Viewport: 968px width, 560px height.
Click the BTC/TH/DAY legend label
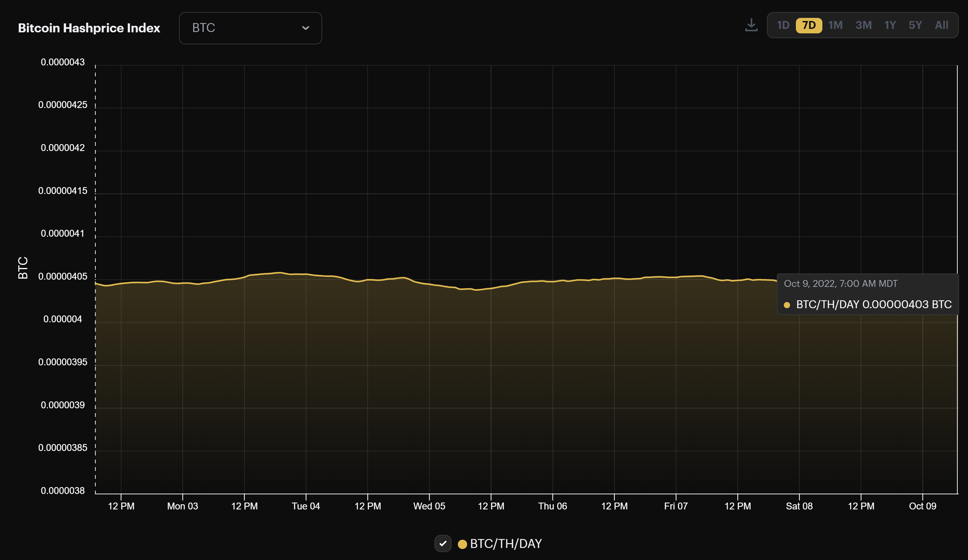[x=505, y=544]
